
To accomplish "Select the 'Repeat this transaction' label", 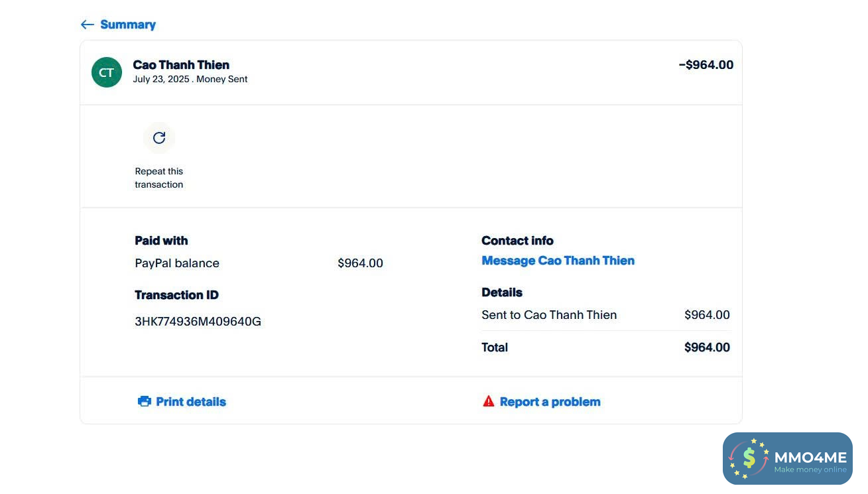I will [159, 178].
